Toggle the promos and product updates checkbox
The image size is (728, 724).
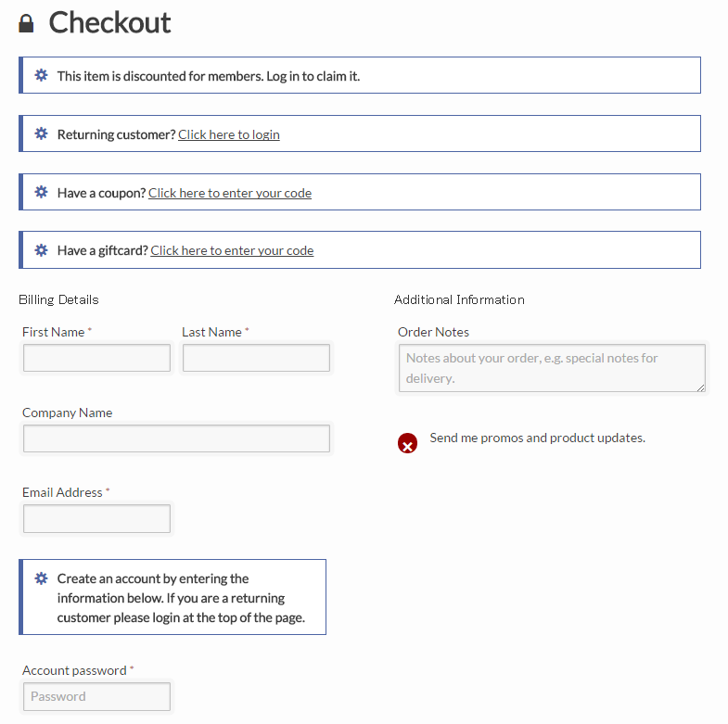coord(407,444)
